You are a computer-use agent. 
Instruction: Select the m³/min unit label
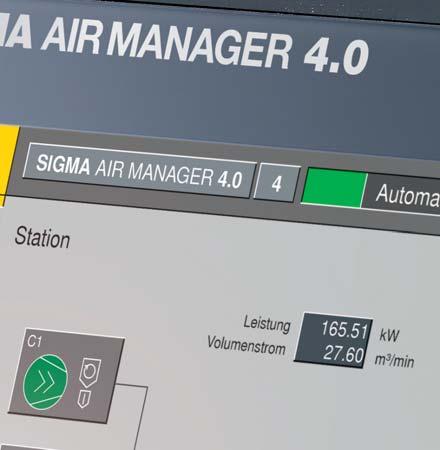394,360
